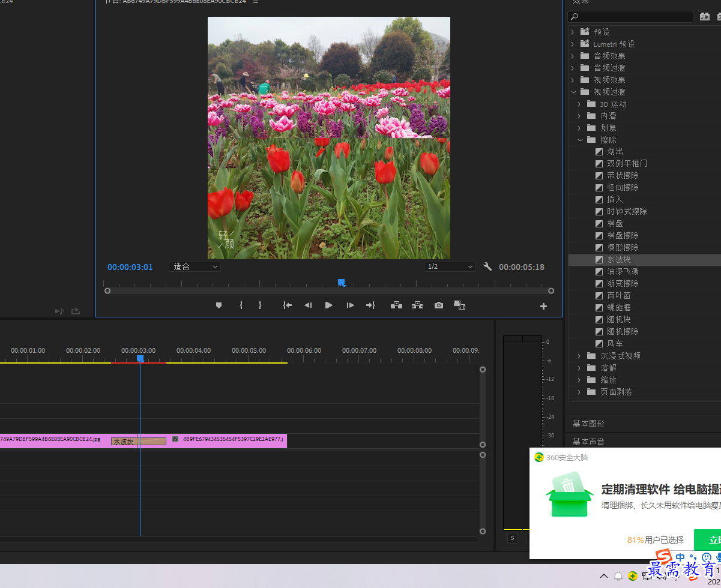Image resolution: width=721 pixels, height=588 pixels.
Task: Open the 基本图形 panel
Action: tap(588, 424)
